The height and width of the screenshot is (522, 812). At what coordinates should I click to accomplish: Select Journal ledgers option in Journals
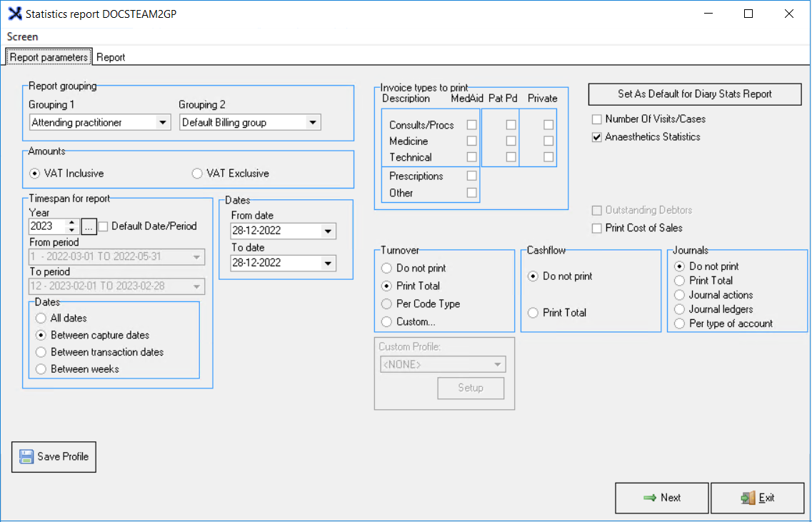(x=679, y=309)
